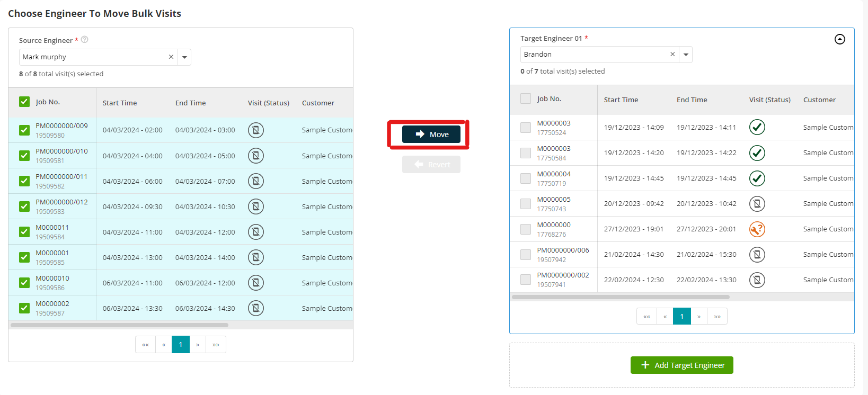Go to last page in target pagination

(717, 317)
